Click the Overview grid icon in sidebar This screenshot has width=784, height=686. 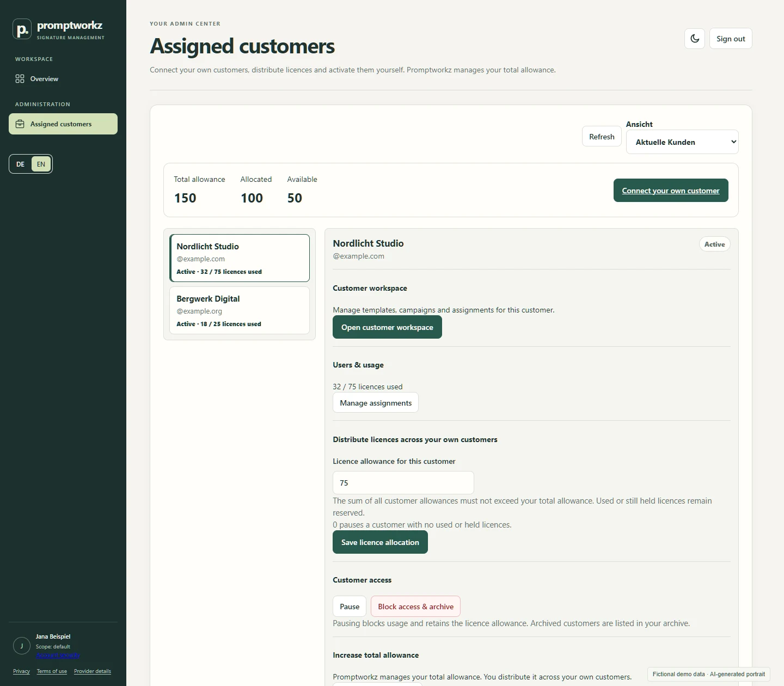(20, 79)
